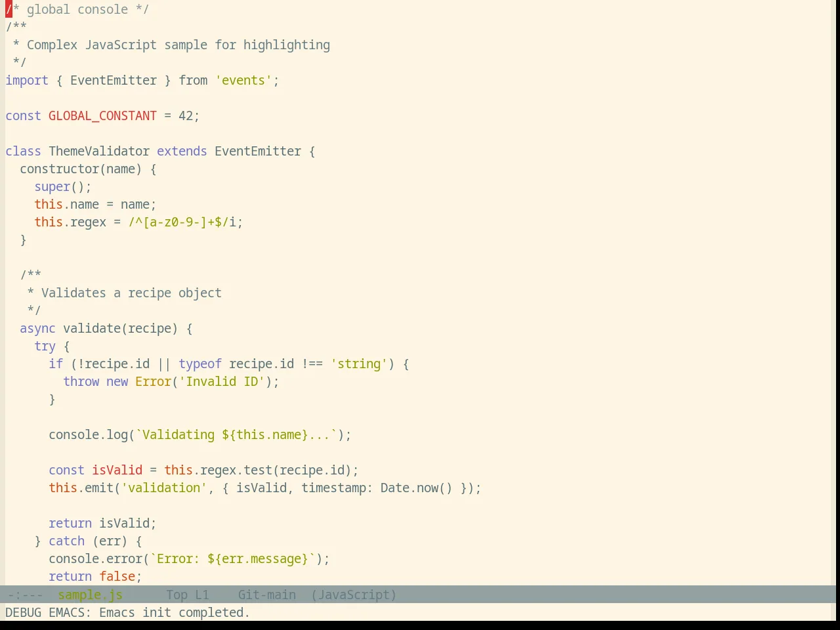
Task: Click the regex literal /^[a-z0-9-]+$/i
Action: (182, 222)
